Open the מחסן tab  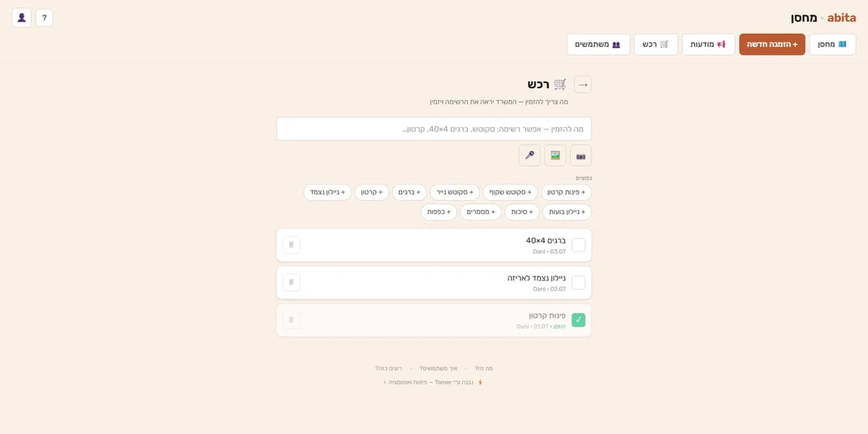pyautogui.click(x=832, y=44)
